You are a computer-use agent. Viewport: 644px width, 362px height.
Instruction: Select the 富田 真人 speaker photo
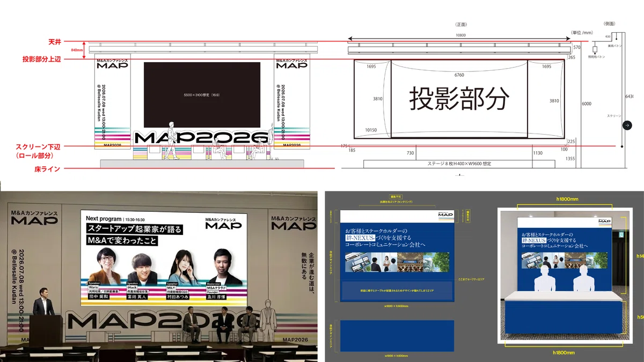click(143, 267)
